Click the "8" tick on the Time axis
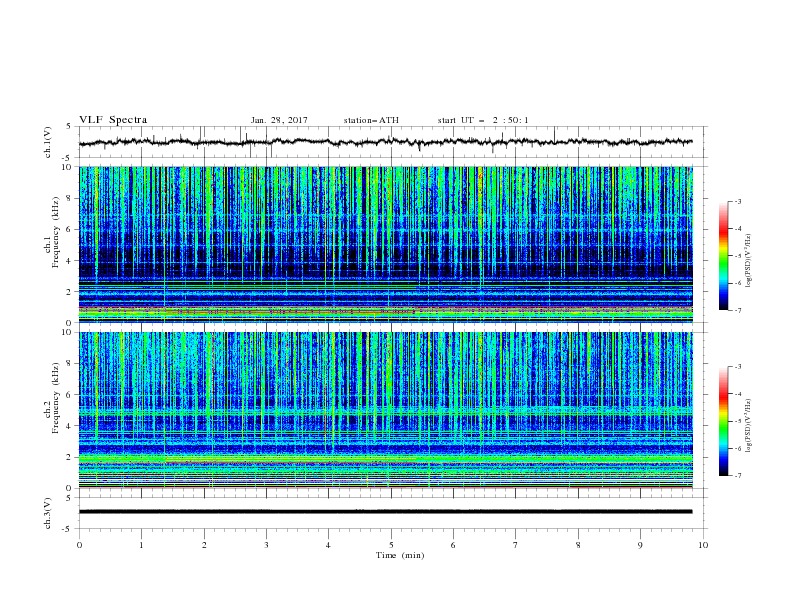 point(578,545)
